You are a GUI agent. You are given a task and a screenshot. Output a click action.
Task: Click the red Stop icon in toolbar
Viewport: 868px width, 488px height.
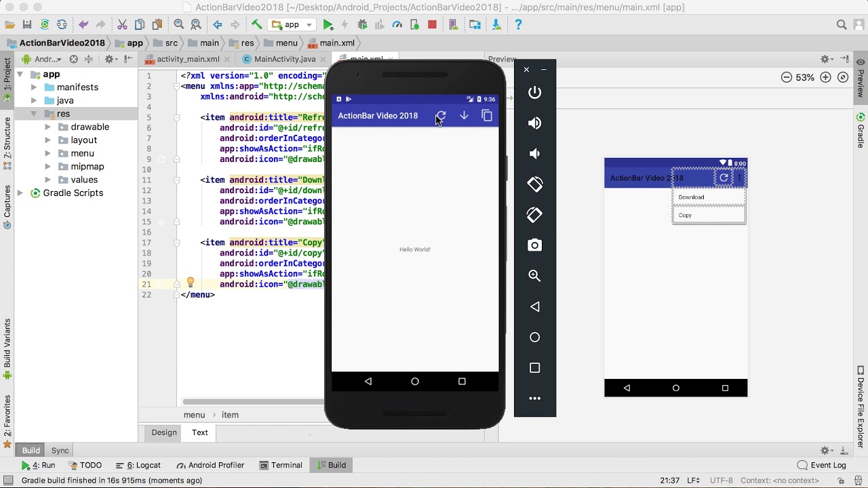tap(432, 25)
